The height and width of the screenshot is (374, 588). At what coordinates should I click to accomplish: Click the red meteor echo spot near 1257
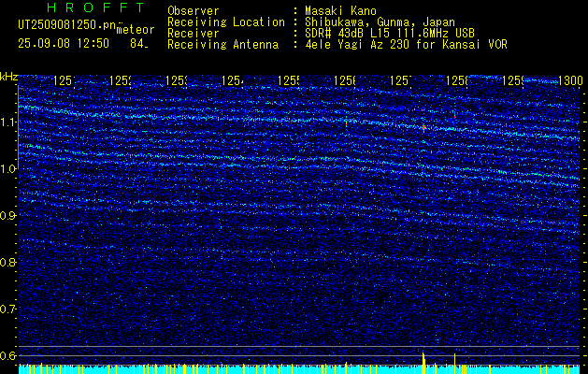click(423, 128)
